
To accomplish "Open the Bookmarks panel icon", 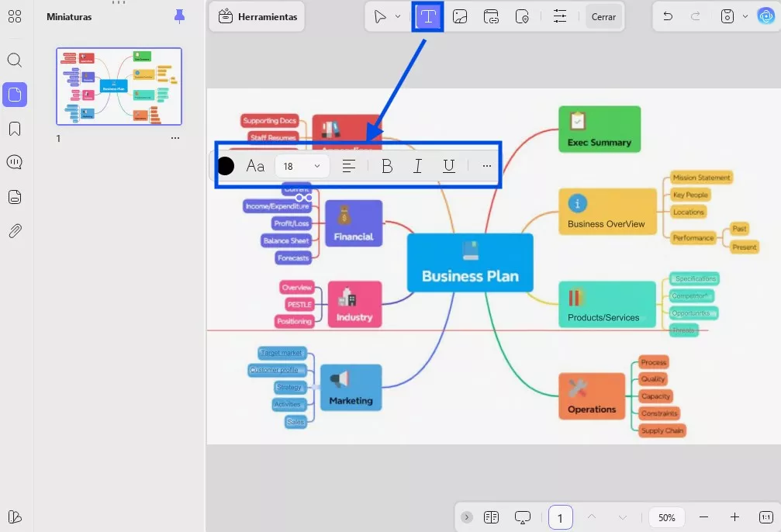I will [x=15, y=129].
